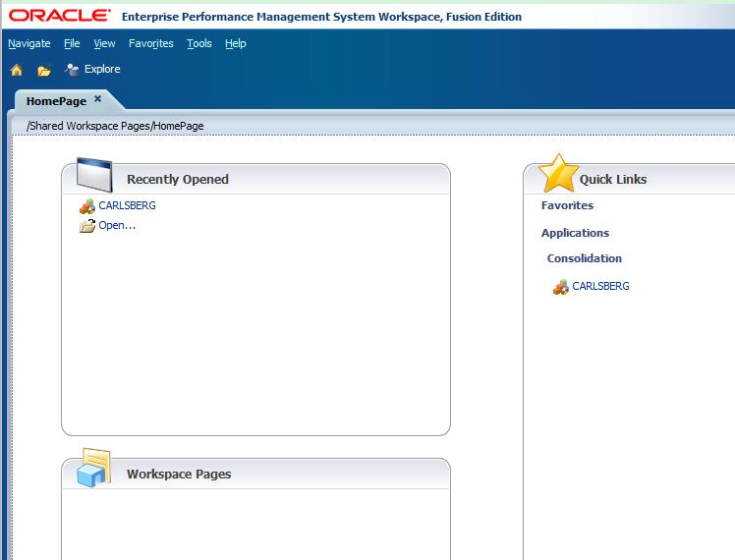This screenshot has width=735, height=560.
Task: Open the View menu
Action: click(x=104, y=43)
